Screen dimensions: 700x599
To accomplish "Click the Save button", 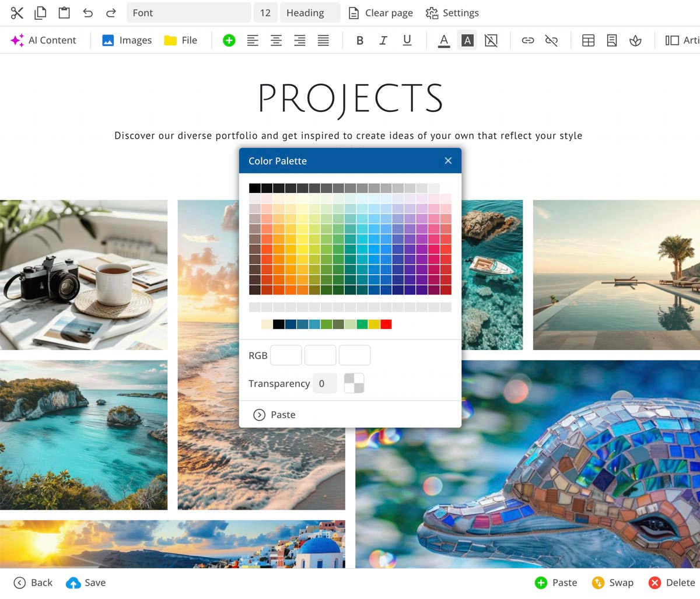I will [86, 583].
